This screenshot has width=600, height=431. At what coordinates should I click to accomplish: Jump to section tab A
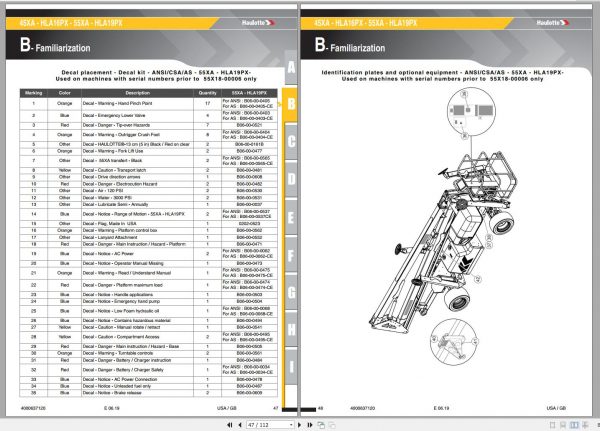click(291, 67)
